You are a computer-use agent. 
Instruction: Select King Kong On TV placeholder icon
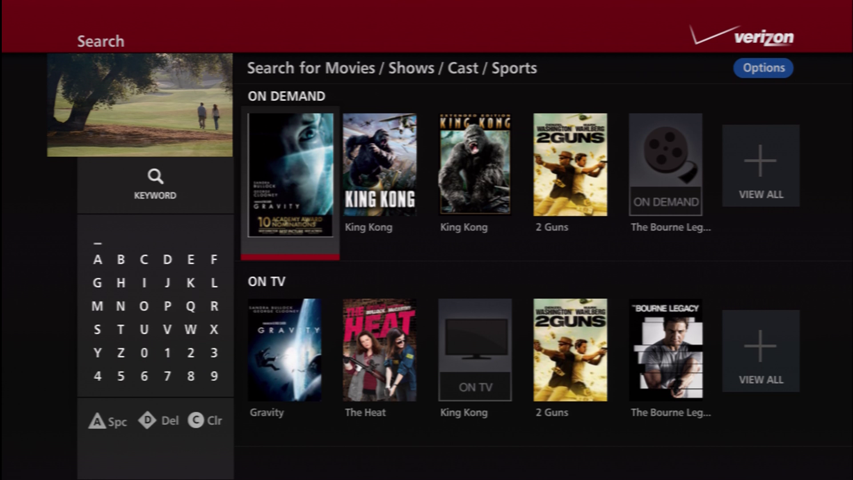[x=475, y=350]
